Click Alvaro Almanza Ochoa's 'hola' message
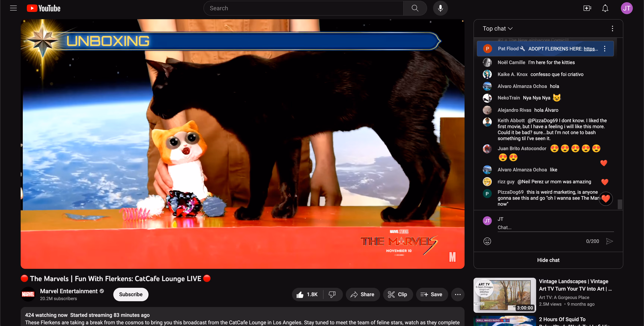Screen dimensions: 644x326 pos(554,86)
